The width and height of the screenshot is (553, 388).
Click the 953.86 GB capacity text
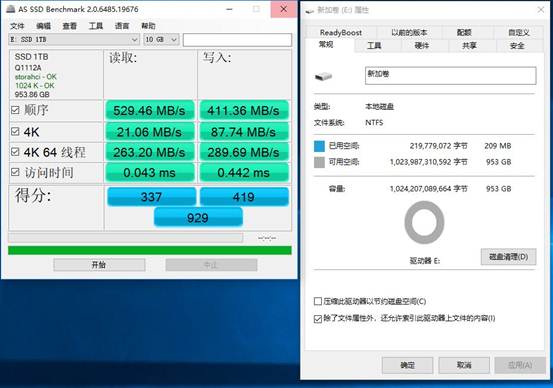click(x=32, y=94)
